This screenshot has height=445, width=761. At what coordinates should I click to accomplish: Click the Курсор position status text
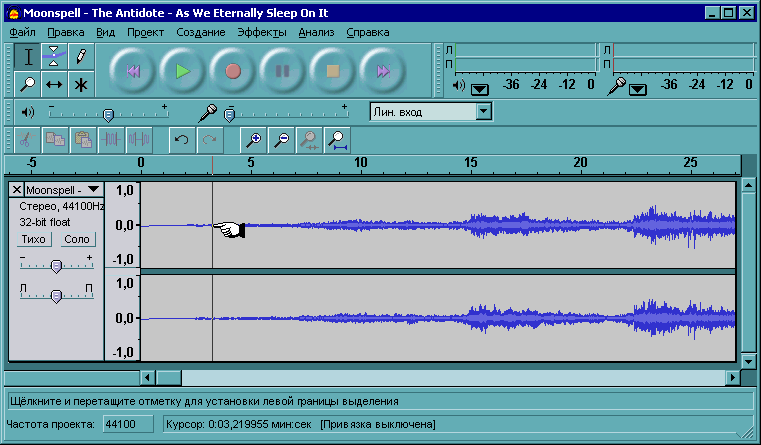coord(239,424)
